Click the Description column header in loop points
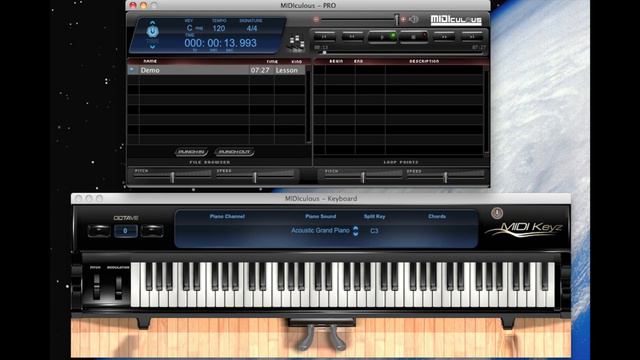This screenshot has height=360, width=640. (x=424, y=61)
